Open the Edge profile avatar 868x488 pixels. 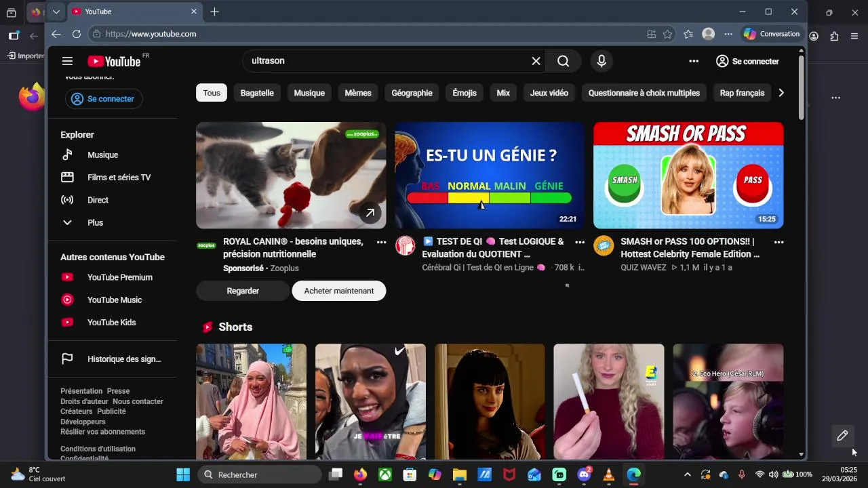click(x=709, y=34)
